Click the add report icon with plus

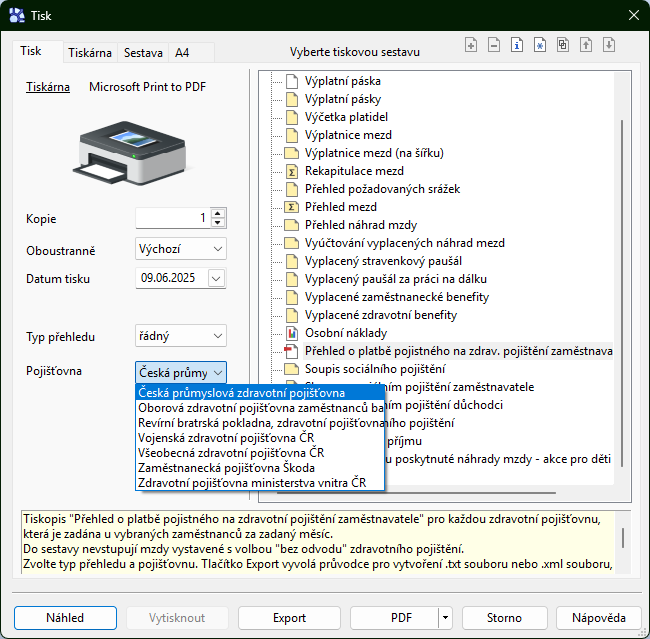click(x=472, y=45)
